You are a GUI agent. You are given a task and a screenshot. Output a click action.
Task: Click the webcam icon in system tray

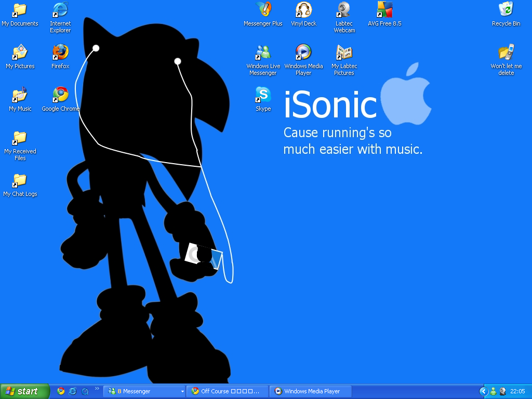click(503, 391)
